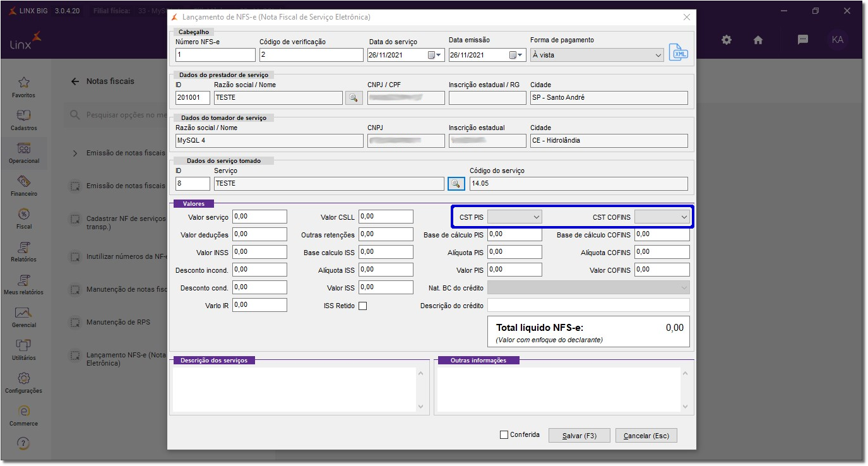
Task: Click the Número NFS-e field
Action: (215, 55)
